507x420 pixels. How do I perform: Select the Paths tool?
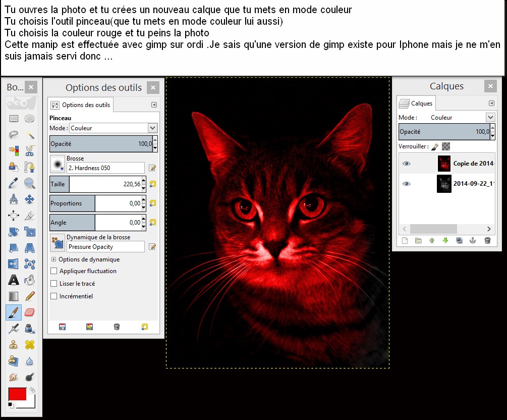29,167
